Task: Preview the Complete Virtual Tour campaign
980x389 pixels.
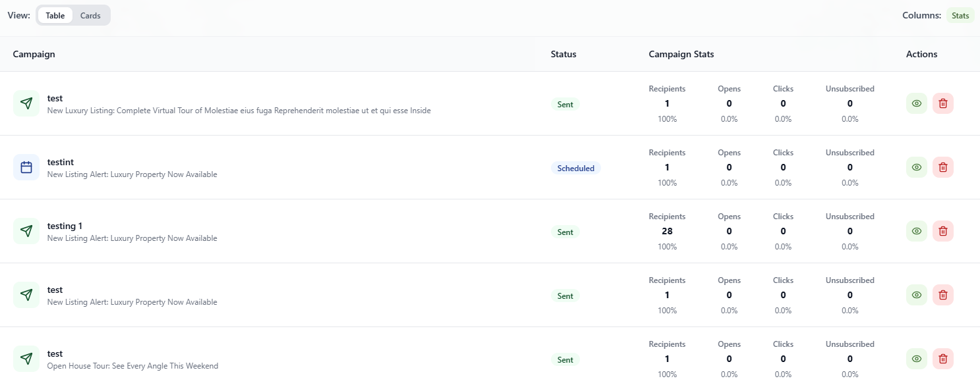Action: point(916,103)
